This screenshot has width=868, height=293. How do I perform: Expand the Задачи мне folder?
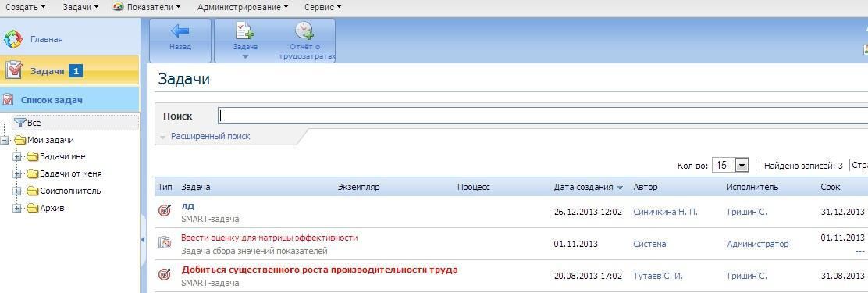tap(16, 157)
